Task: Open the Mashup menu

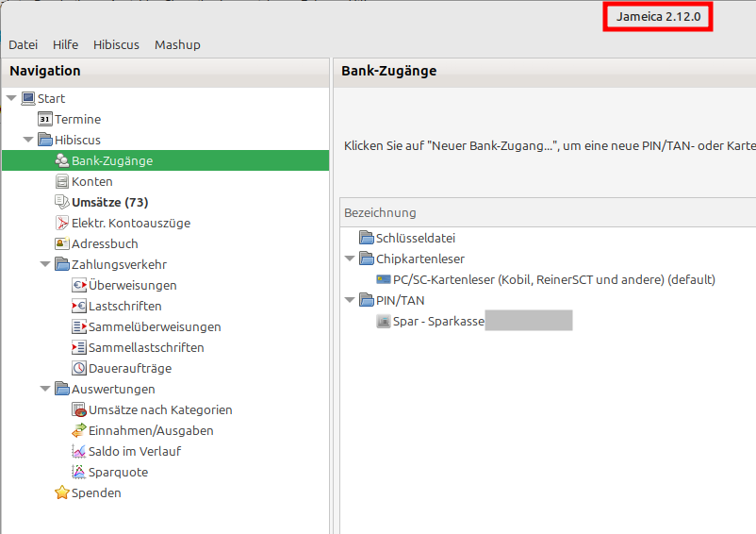Action: point(177,44)
